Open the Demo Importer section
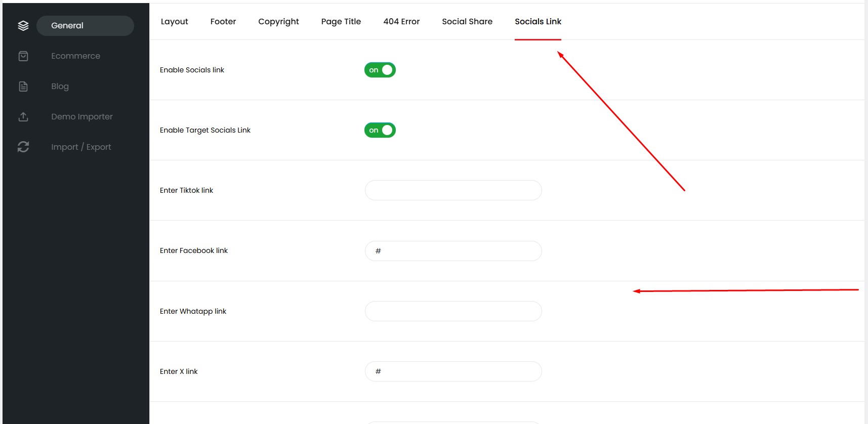 (81, 117)
